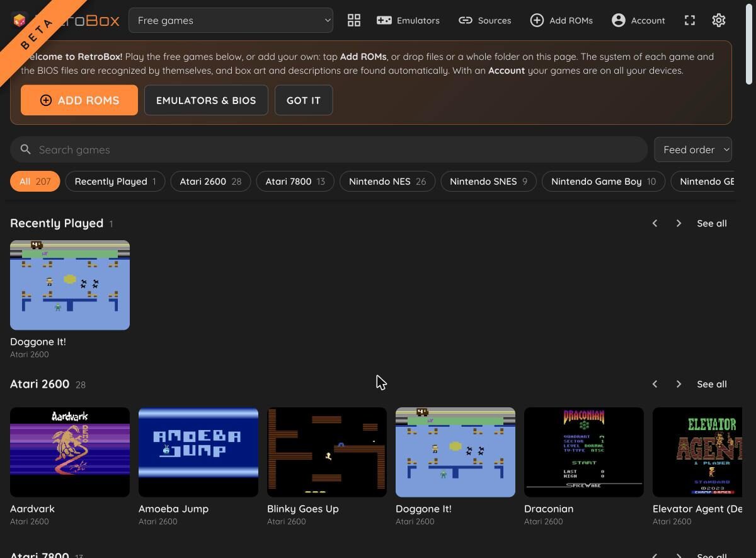Filter by Atari 7800 chip
The height and width of the screenshot is (558, 756).
295,182
